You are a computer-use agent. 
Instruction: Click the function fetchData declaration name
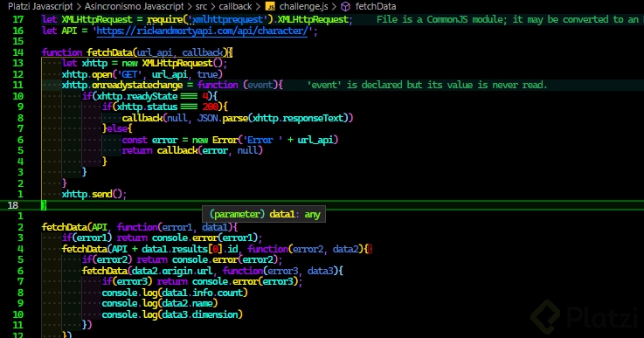(109, 52)
